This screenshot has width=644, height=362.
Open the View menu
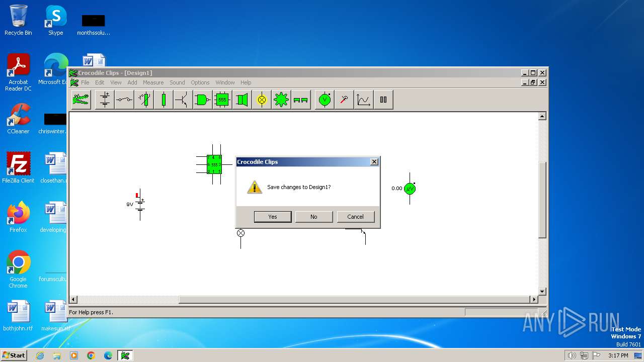(x=116, y=82)
